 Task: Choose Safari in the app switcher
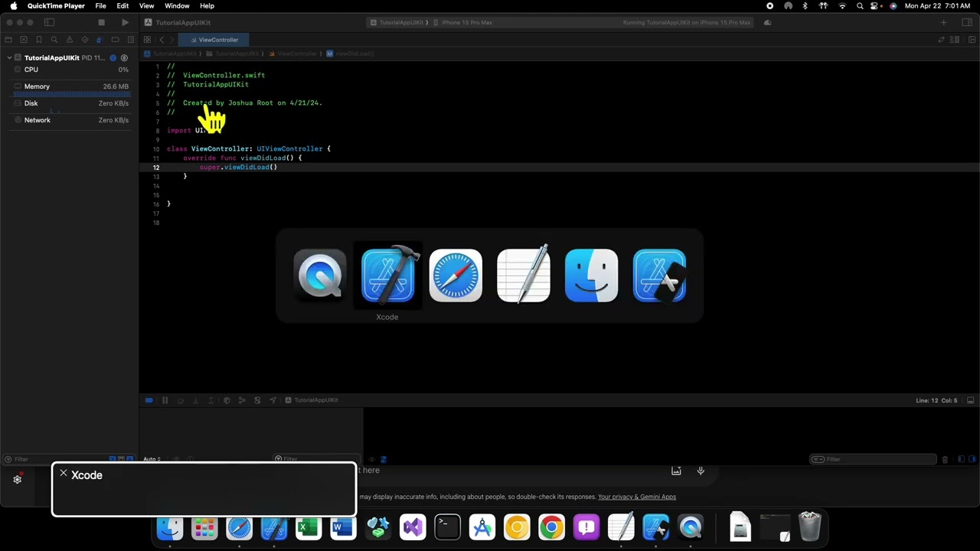pos(456,275)
